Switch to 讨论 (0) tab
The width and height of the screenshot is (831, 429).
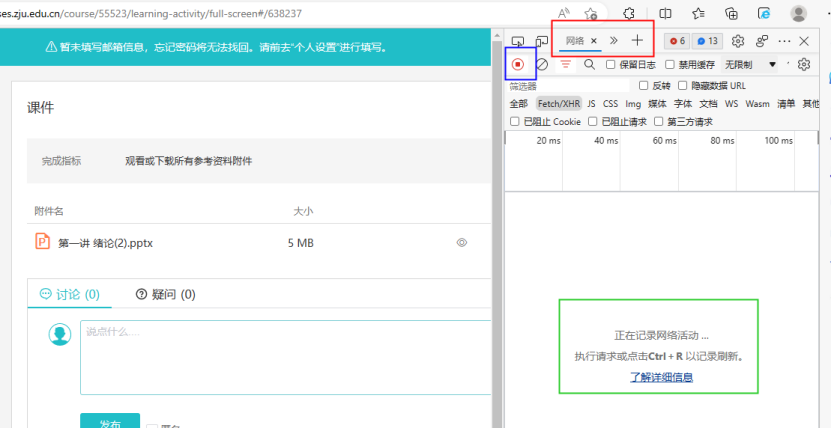[x=69, y=294]
